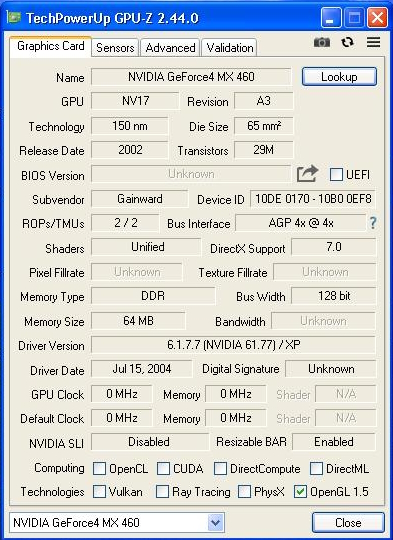Go to the Validation tab
The width and height of the screenshot is (393, 540).
point(230,48)
